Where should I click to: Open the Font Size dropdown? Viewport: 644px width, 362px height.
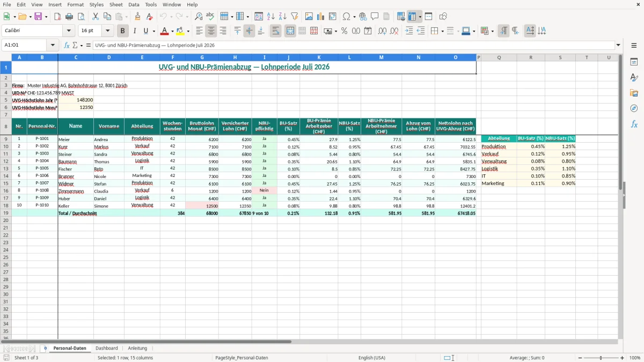pos(108,31)
